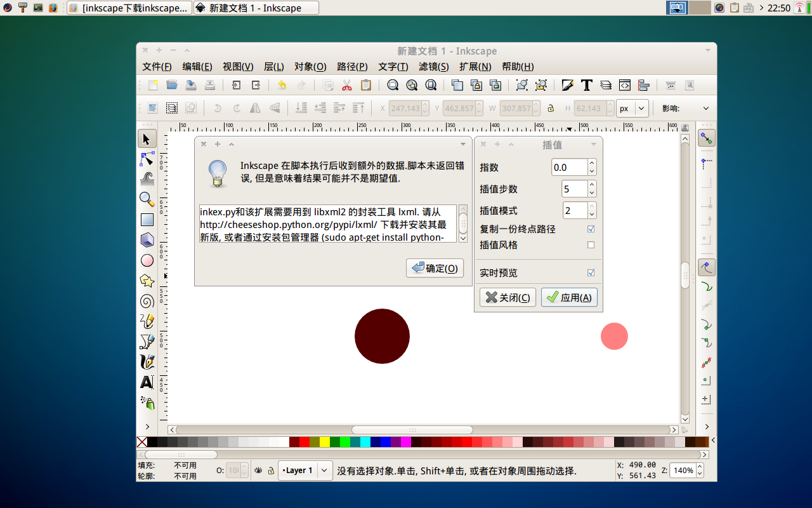
Task: Toggle Enable snapping button
Action: (707, 138)
